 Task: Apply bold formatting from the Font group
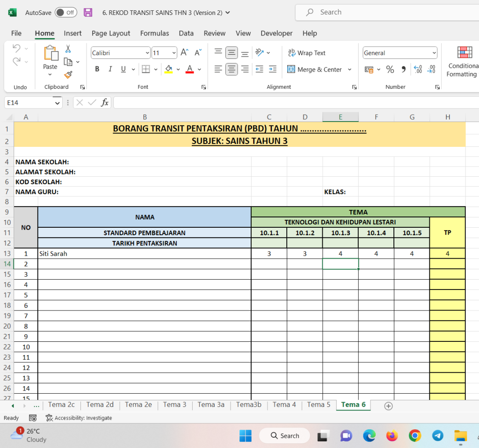(x=97, y=69)
